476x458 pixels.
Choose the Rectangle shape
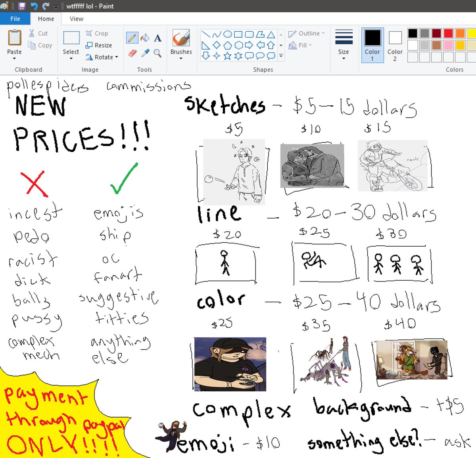238,34
